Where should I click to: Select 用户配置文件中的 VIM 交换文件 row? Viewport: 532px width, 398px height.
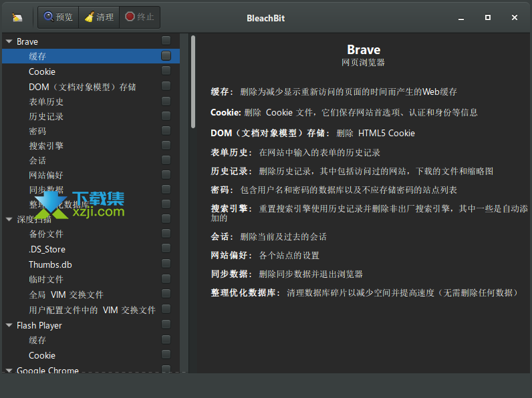pos(91,309)
